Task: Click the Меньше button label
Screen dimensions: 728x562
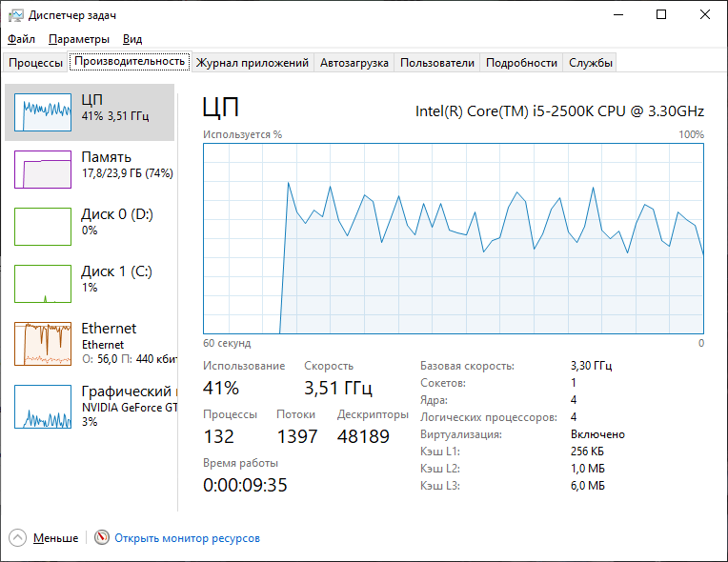Action: (x=55, y=538)
